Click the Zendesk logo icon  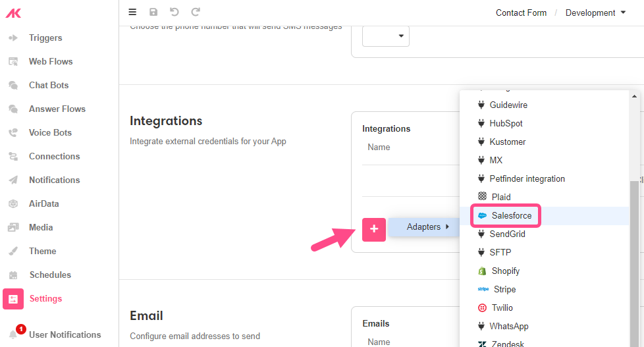(482, 344)
